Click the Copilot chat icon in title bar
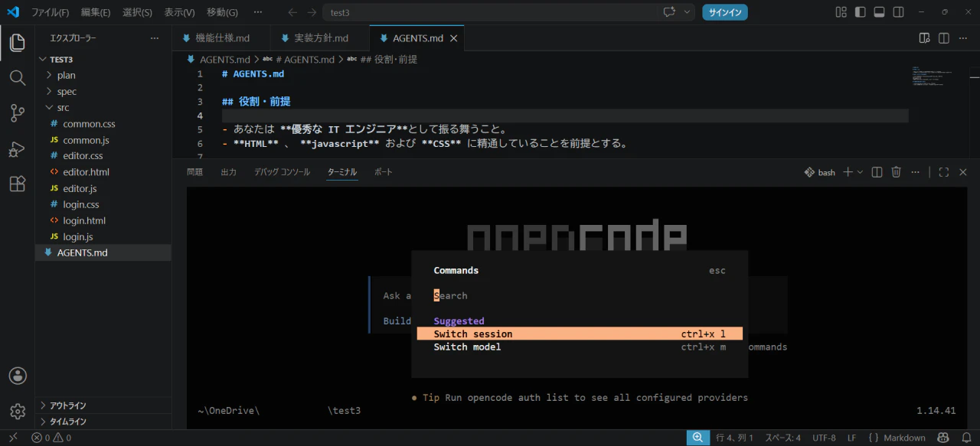The height and width of the screenshot is (446, 980). pyautogui.click(x=669, y=12)
